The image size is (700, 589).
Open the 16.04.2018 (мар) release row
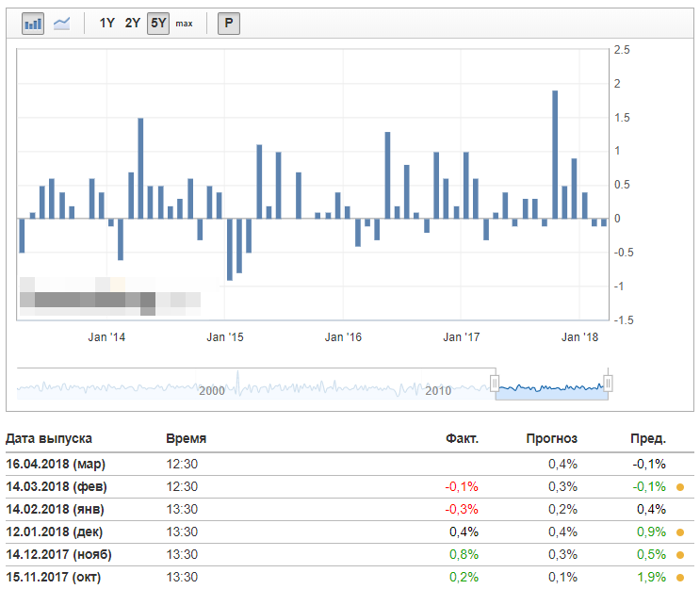pyautogui.click(x=56, y=464)
